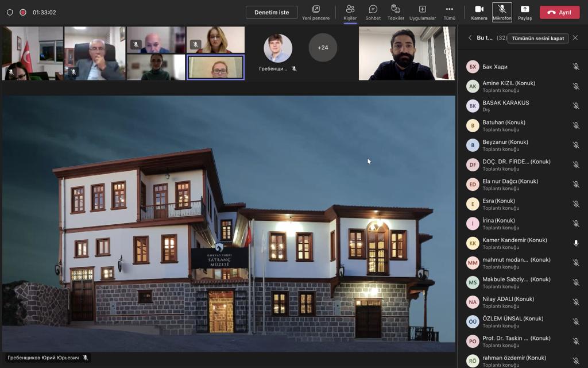Screen dimensions: 588x368
Task: Click the Paylaş share screen icon
Action: pyautogui.click(x=524, y=12)
